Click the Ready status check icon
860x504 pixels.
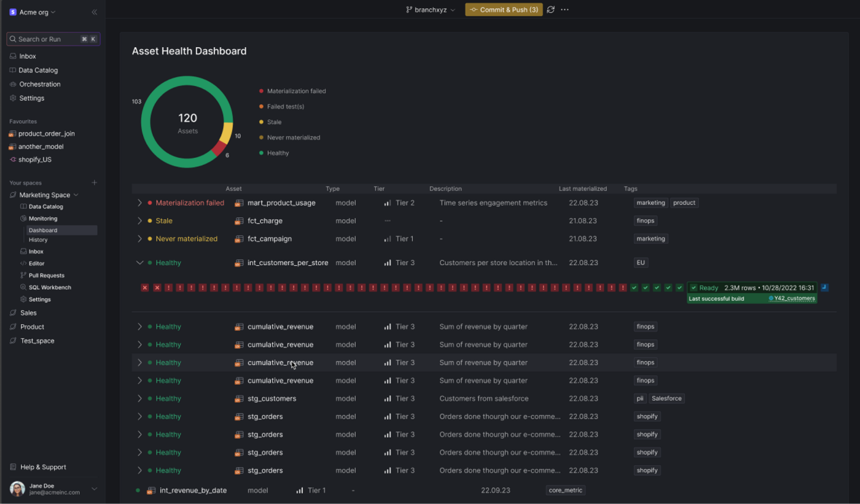tap(694, 287)
